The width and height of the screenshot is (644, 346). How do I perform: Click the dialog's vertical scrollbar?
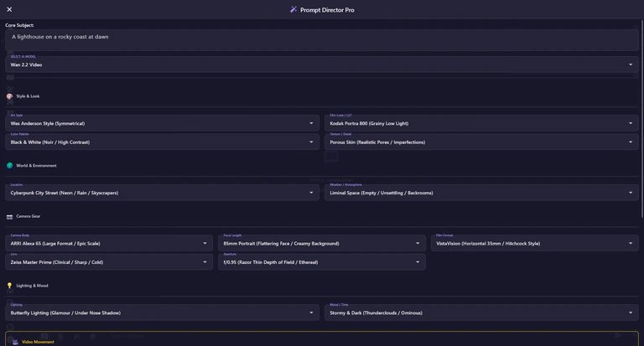641,119
